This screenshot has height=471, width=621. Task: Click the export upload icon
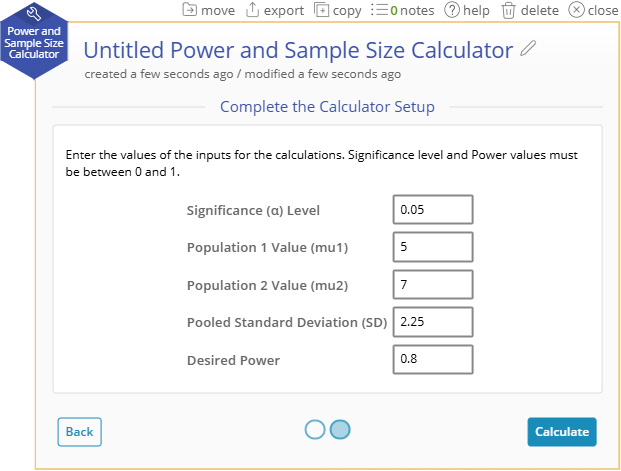point(252,10)
